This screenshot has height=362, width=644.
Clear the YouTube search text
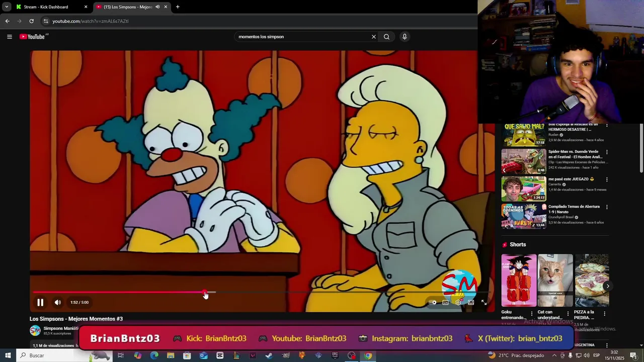point(374,37)
